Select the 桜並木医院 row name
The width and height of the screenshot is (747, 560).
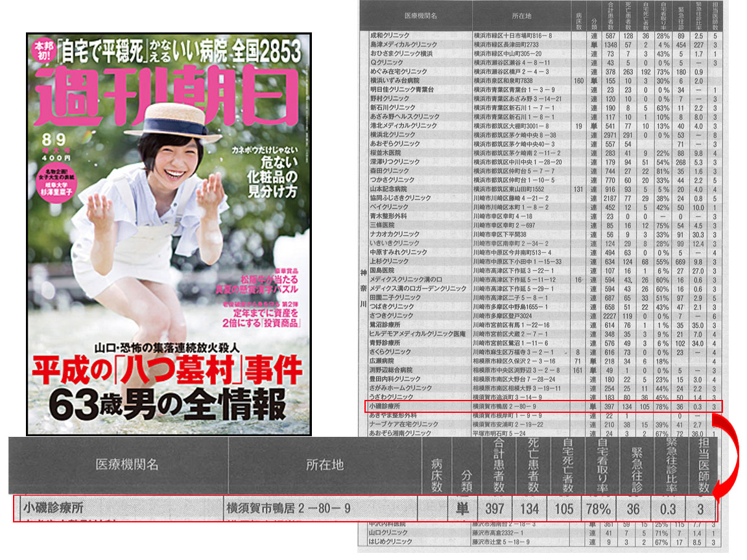click(x=385, y=153)
